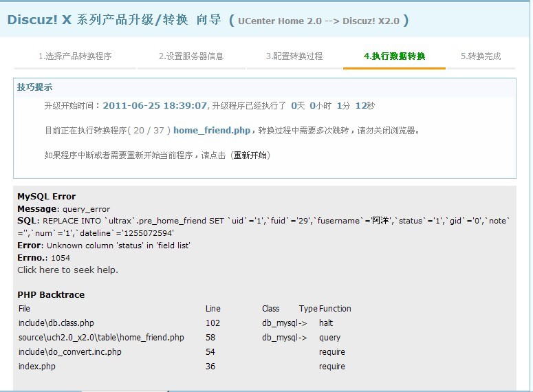Select step 5.转换完成 tab
This screenshot has height=392, width=533.
coord(481,56)
